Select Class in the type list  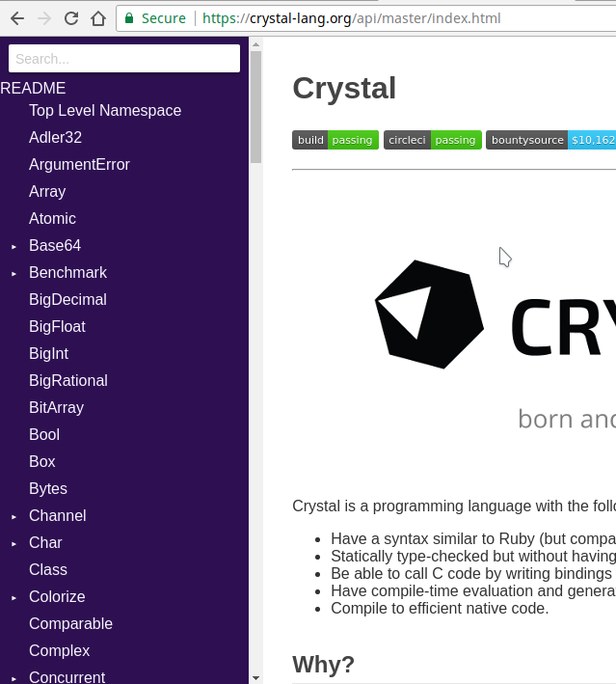[48, 570]
